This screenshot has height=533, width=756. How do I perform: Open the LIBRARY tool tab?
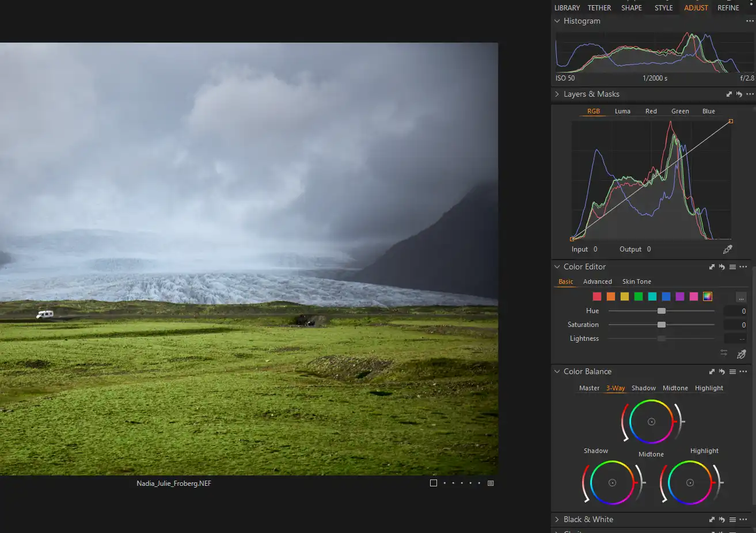(567, 8)
